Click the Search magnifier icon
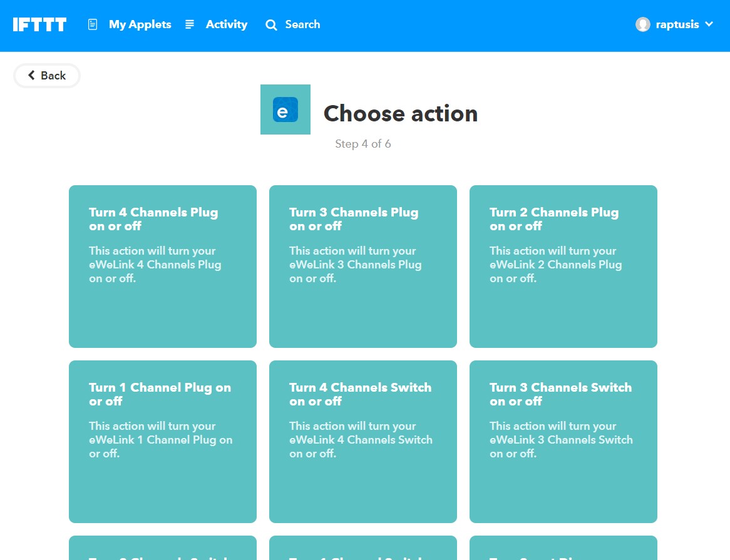Viewport: 730px width, 560px height. click(x=271, y=25)
